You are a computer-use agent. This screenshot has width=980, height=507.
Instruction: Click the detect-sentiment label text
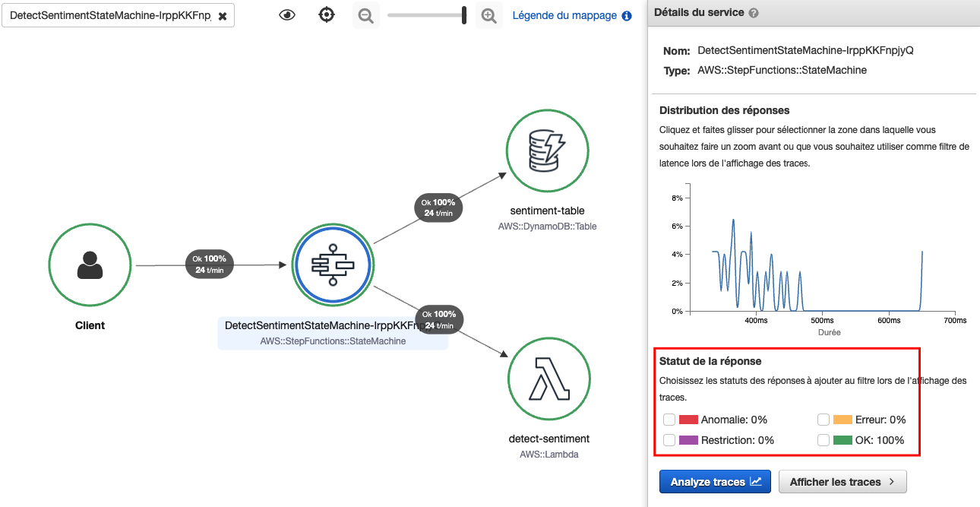click(x=548, y=439)
